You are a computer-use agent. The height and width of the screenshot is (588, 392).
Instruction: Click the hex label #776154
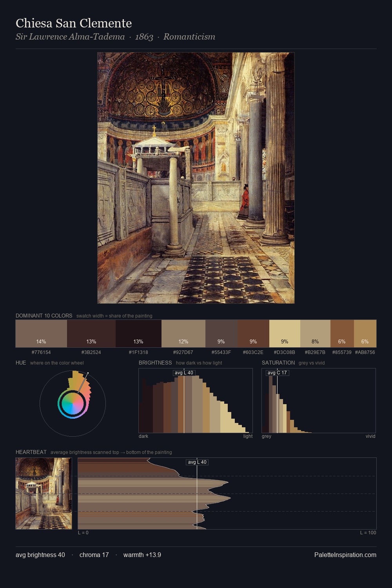[41, 352]
